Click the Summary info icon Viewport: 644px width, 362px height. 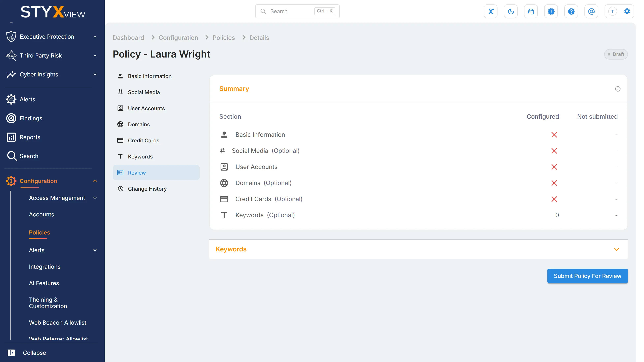[618, 89]
